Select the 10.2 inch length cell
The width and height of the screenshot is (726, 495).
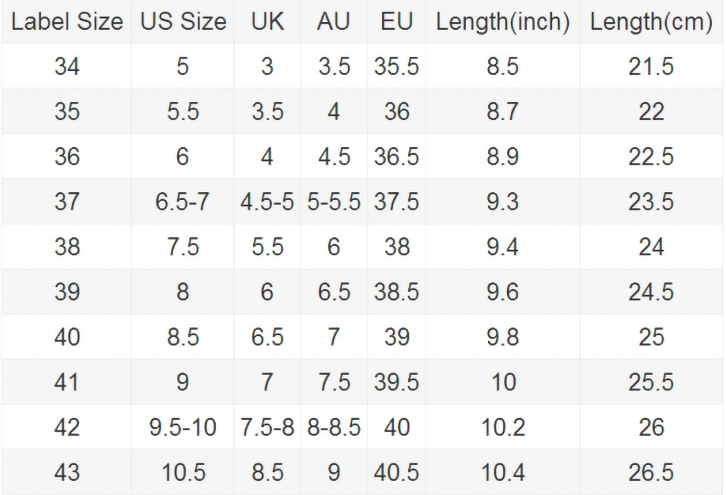coord(503,427)
